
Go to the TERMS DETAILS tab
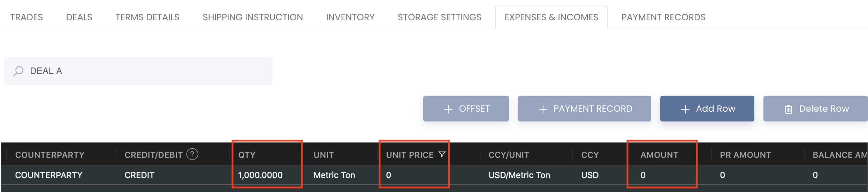(147, 17)
